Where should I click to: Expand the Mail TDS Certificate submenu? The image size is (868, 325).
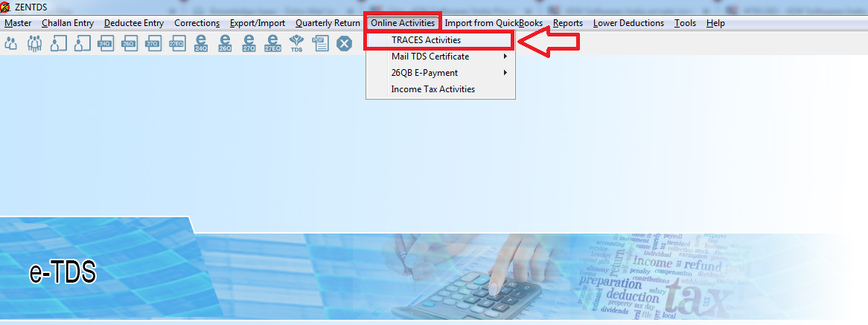pos(439,57)
